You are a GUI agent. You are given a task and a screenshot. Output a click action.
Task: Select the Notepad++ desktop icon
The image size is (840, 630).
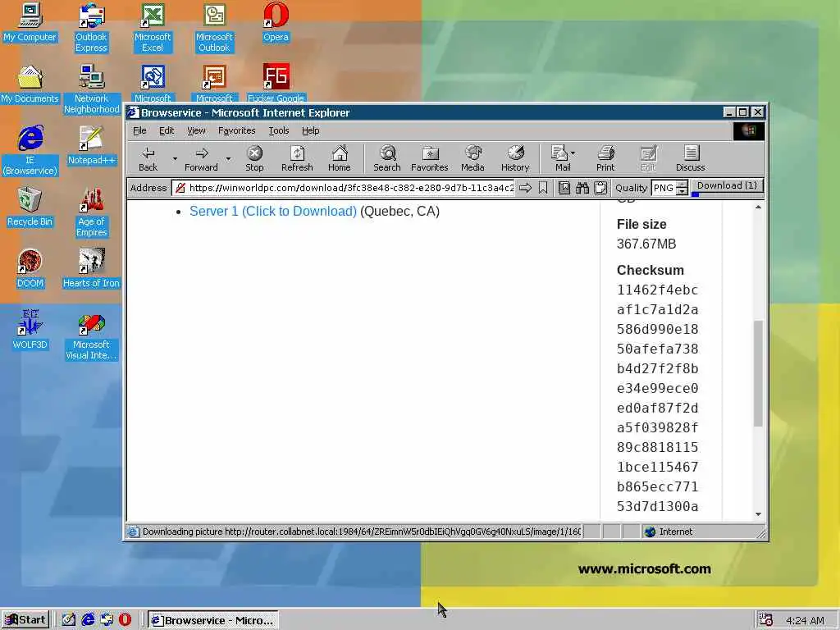[x=91, y=145]
